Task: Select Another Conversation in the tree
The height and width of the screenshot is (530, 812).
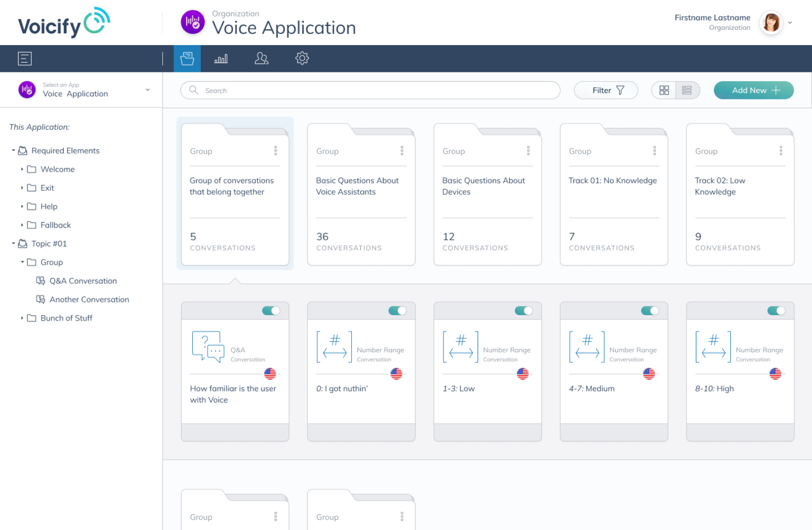Action: click(89, 300)
